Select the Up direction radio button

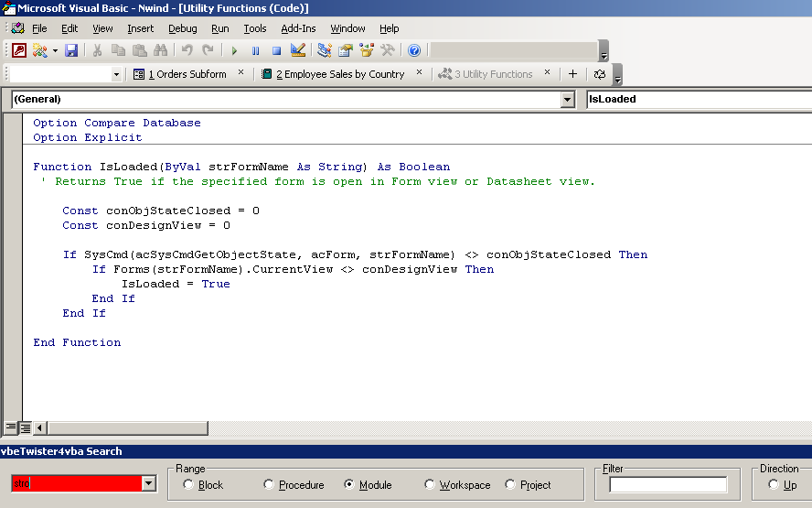774,484
